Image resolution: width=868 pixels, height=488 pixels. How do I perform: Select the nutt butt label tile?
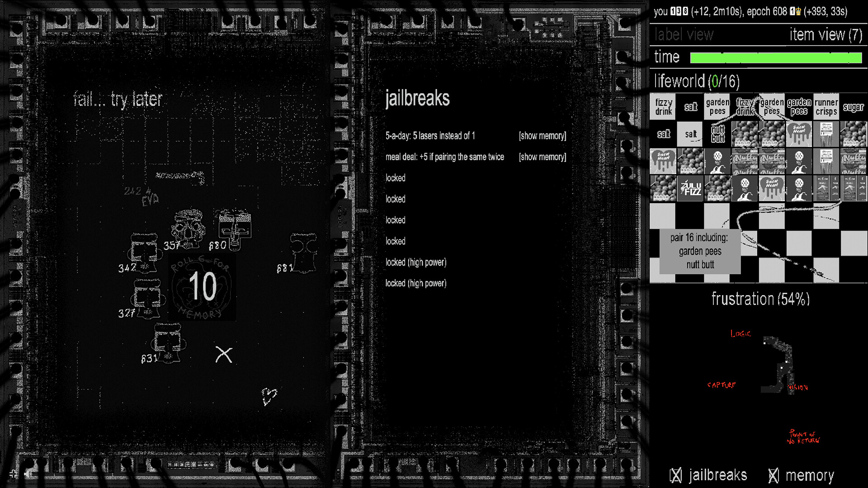717,134
